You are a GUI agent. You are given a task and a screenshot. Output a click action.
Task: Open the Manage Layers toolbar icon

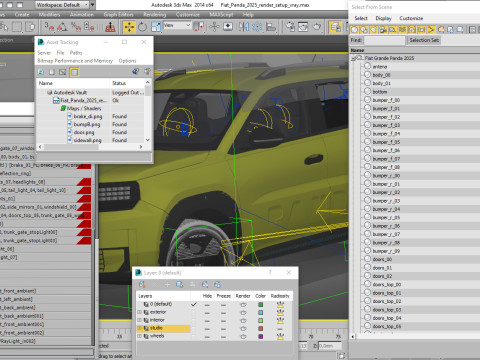click(335, 27)
